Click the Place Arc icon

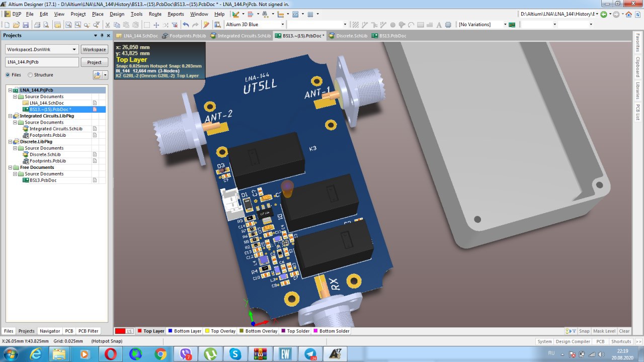click(411, 24)
